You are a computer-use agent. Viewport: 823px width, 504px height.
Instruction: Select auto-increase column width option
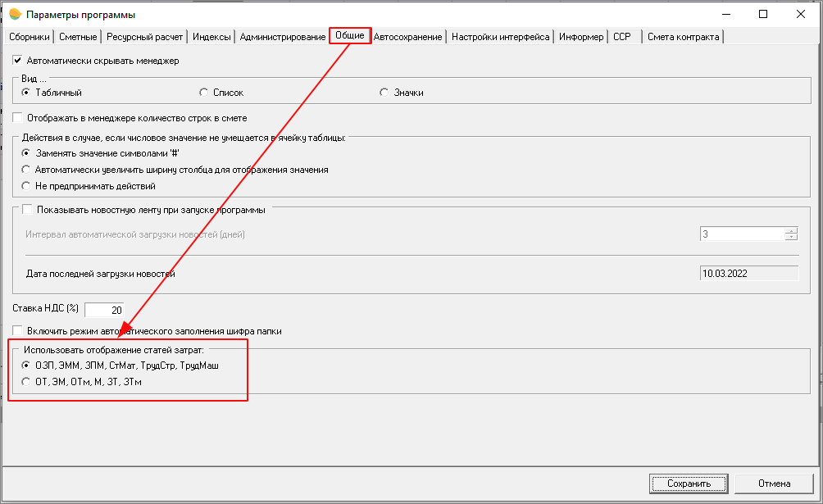[26, 170]
